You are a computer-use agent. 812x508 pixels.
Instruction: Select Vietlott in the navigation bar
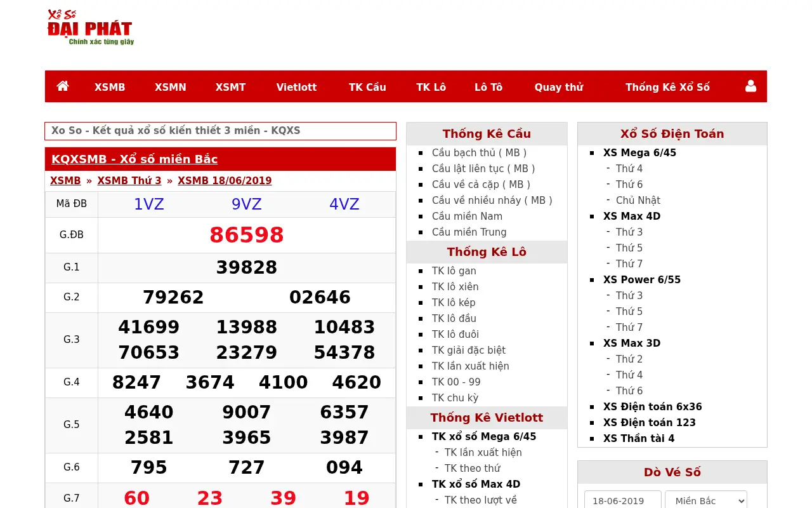pos(296,87)
